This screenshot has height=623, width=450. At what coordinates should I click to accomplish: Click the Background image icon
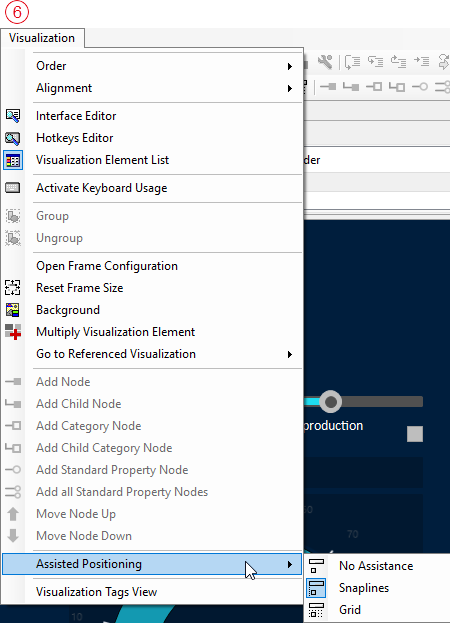pos(13,310)
